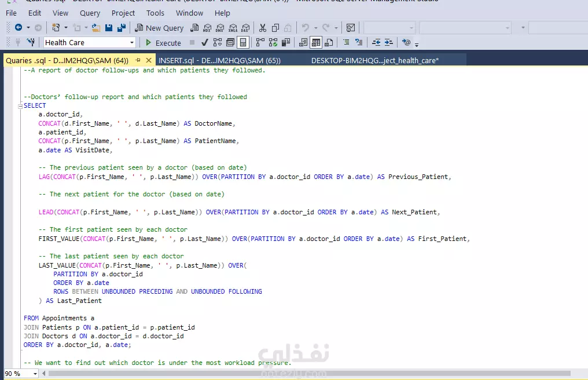The width and height of the screenshot is (588, 380).
Task: Execute the current query
Action: (163, 43)
